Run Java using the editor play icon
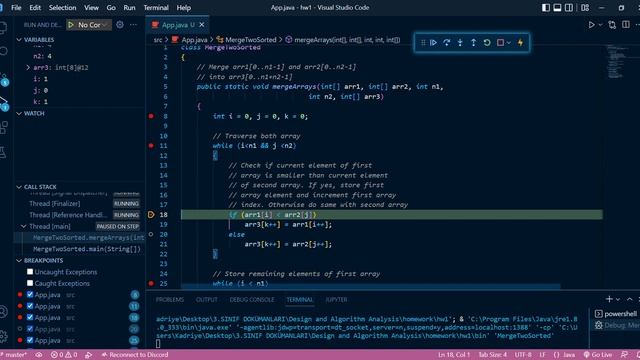640x360 pixels. click(x=591, y=25)
